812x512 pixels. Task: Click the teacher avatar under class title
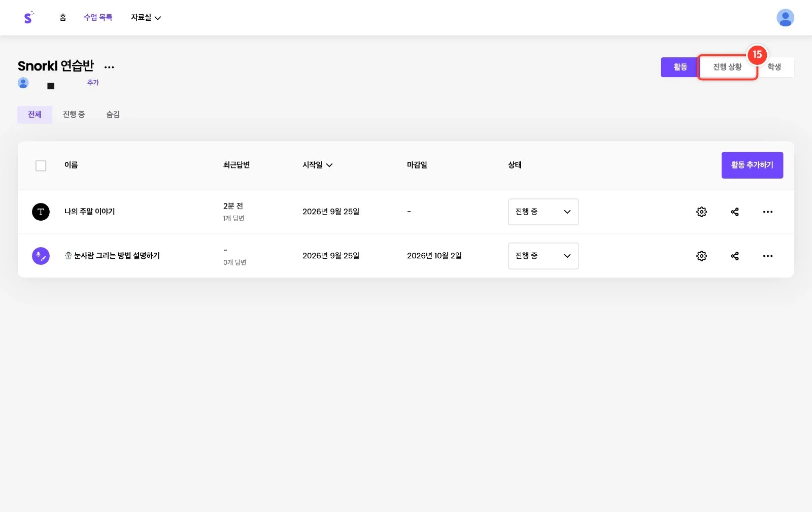coord(23,83)
